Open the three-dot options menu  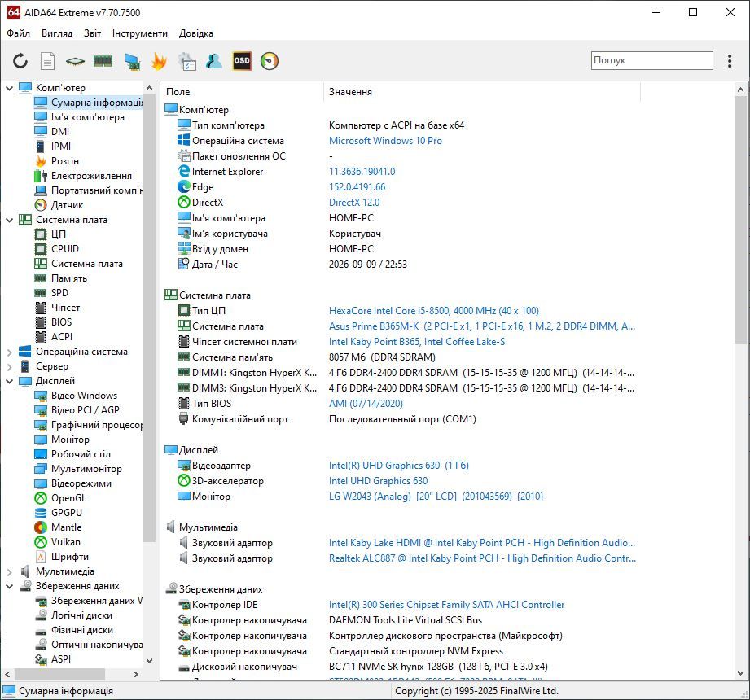pos(730,61)
